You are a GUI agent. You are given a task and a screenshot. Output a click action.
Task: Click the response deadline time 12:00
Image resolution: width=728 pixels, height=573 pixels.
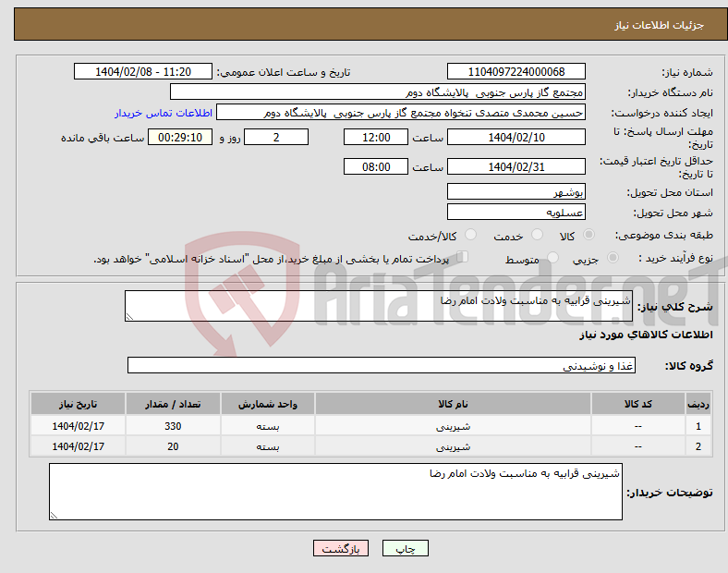point(376,137)
